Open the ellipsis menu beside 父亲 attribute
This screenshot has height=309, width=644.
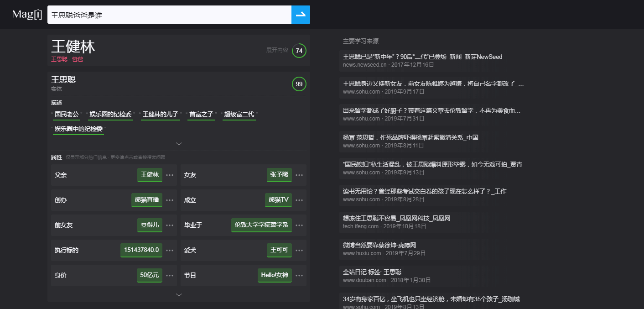[170, 175]
